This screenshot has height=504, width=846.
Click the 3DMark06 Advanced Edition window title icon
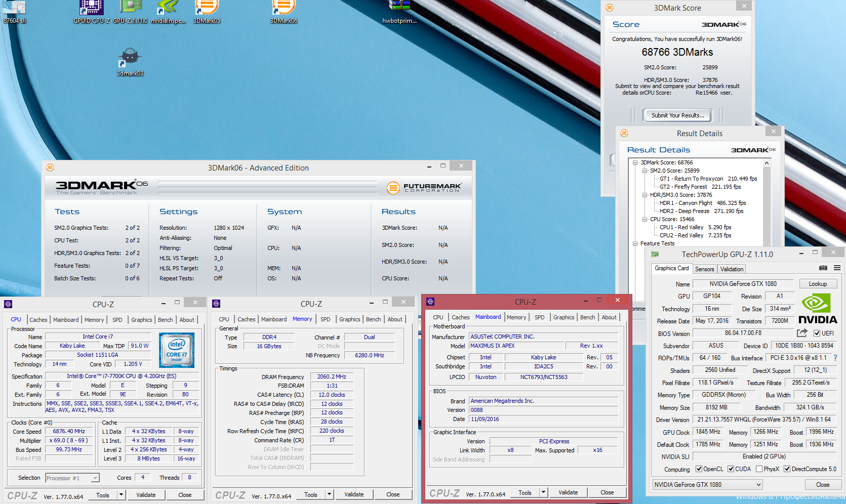tap(50, 167)
